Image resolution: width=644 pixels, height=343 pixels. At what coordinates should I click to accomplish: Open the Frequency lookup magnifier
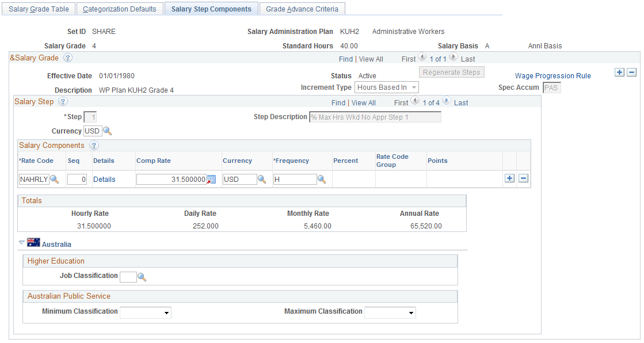tap(322, 179)
